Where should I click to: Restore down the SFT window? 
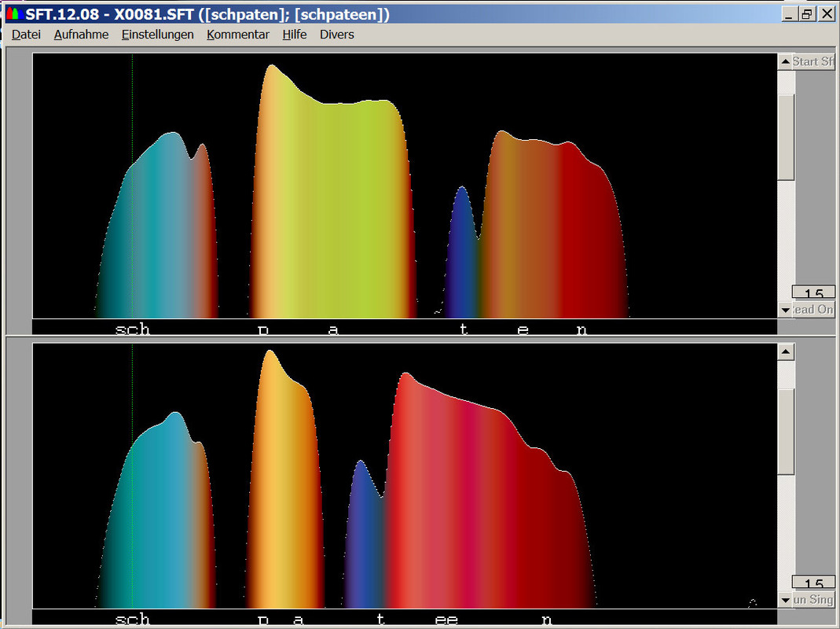807,14
